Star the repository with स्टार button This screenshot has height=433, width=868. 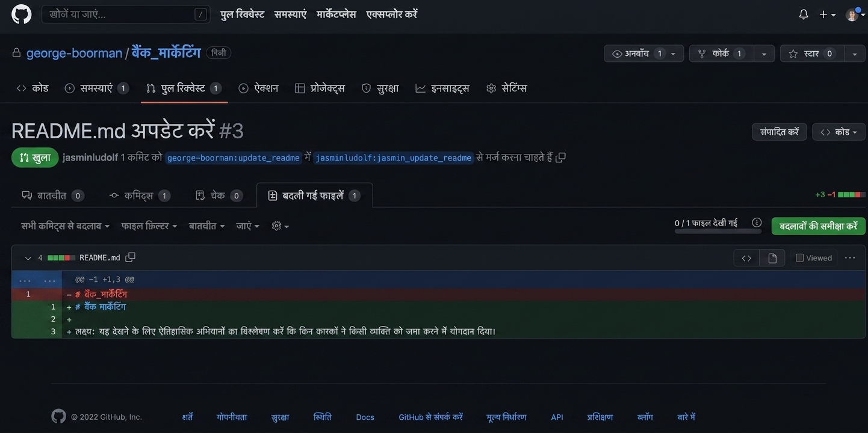click(811, 54)
